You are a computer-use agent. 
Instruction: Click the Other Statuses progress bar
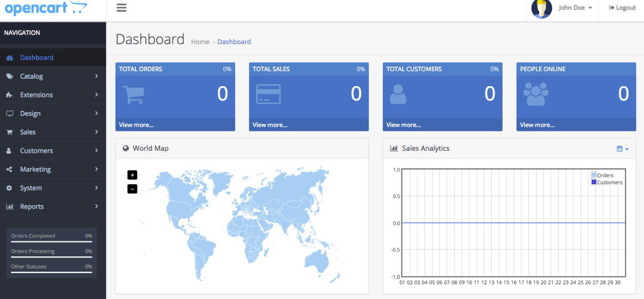pyautogui.click(x=52, y=272)
